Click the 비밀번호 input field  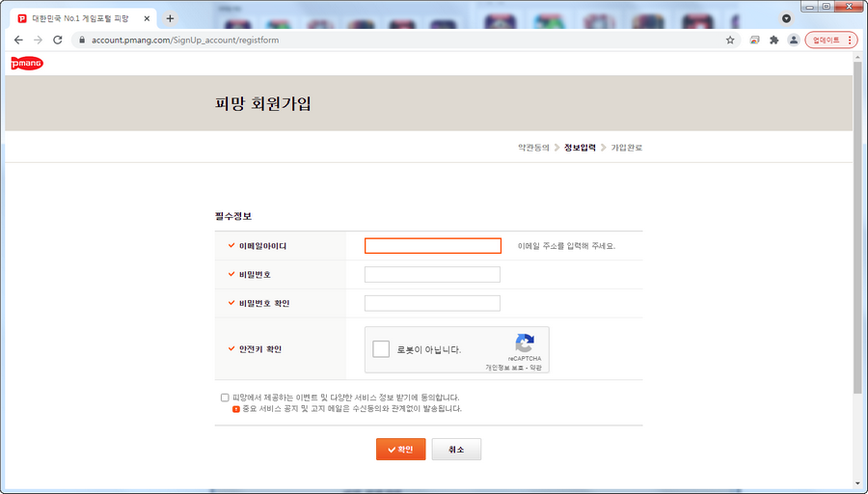point(432,274)
